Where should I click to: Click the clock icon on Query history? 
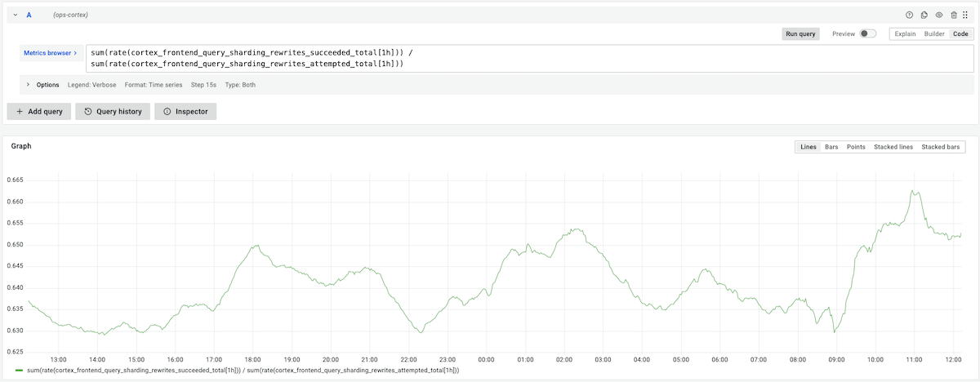(88, 111)
